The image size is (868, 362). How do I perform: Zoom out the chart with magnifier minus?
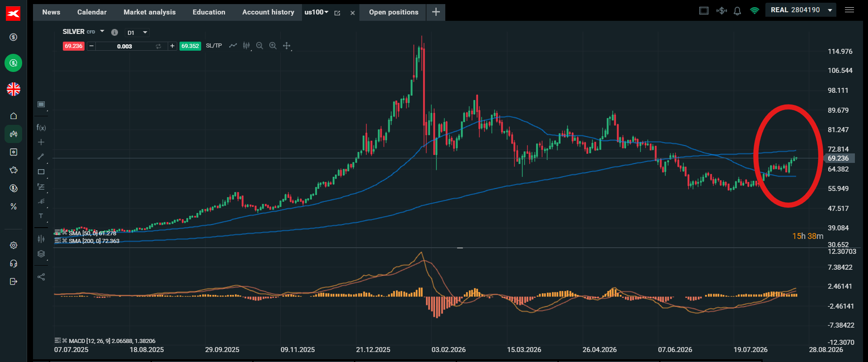259,46
